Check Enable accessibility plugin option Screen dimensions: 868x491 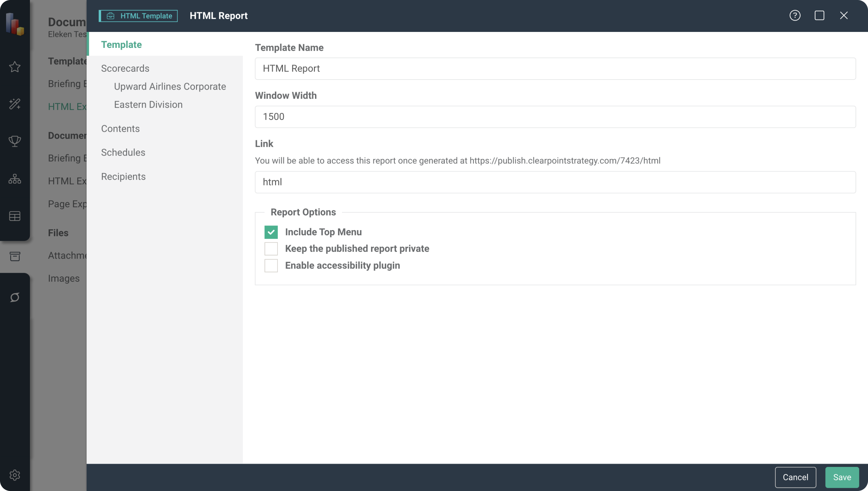pos(271,266)
